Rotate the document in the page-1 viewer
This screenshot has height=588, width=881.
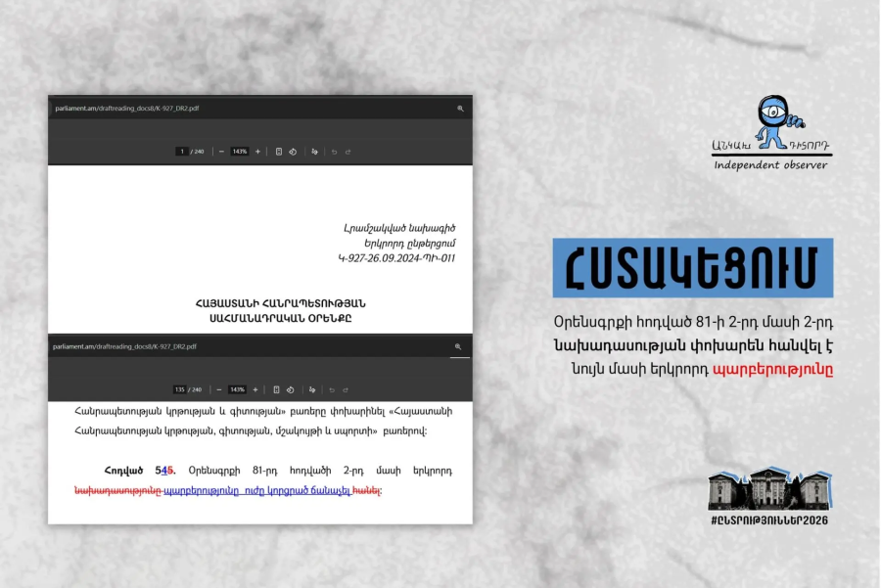(x=292, y=152)
